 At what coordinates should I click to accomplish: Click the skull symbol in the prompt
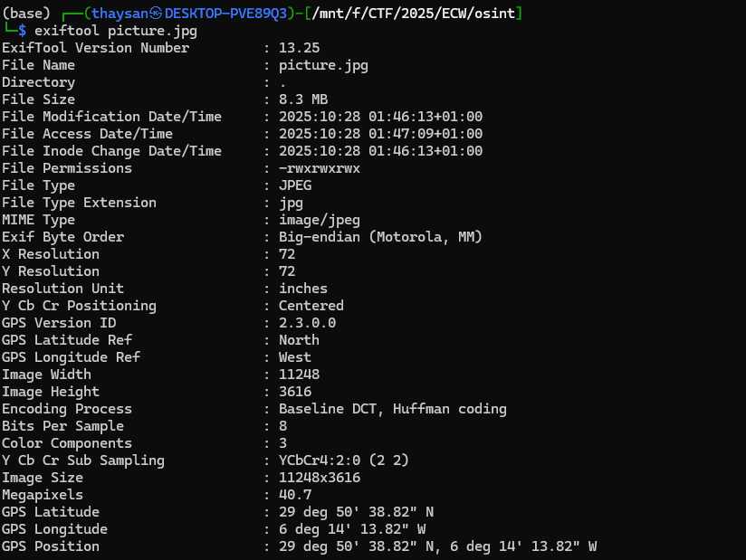pyautogui.click(x=157, y=14)
